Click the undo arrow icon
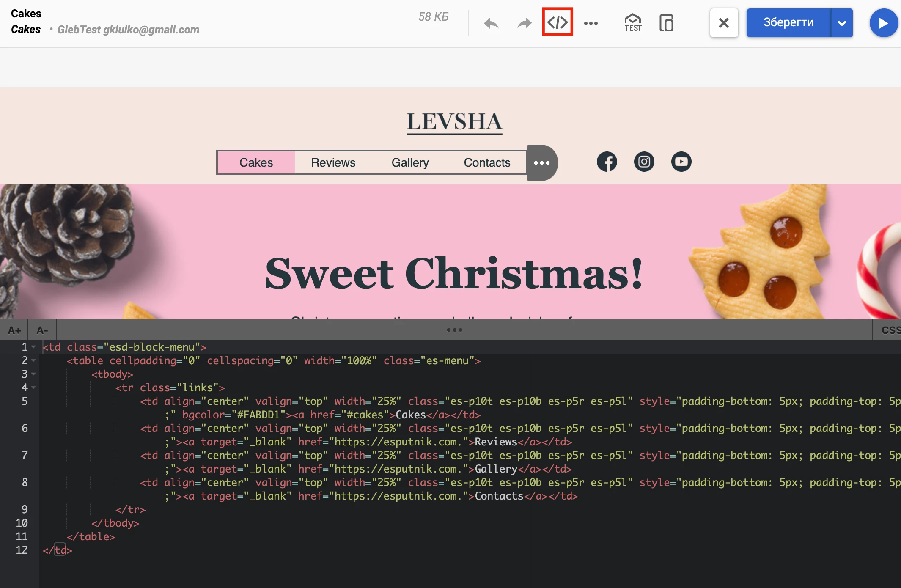The width and height of the screenshot is (901, 588). (x=491, y=23)
